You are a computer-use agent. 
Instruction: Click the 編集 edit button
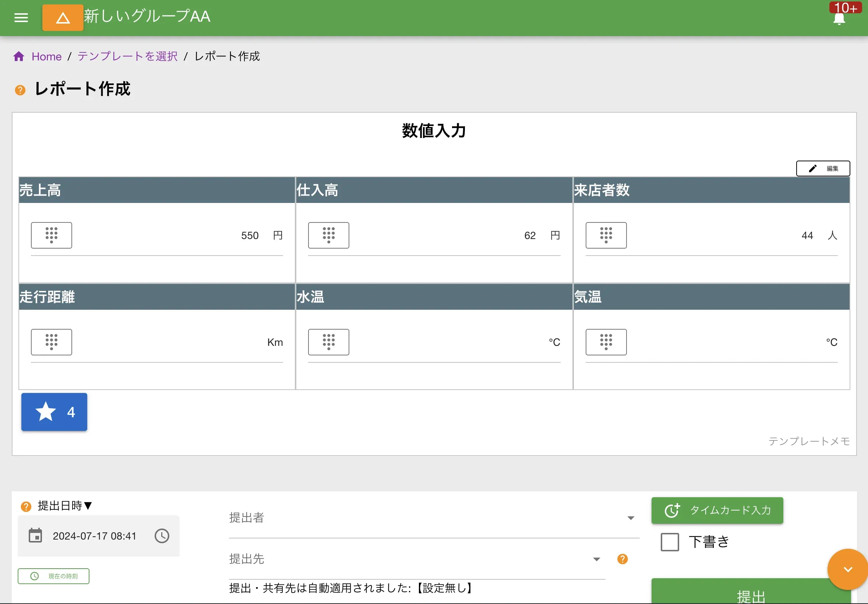click(823, 168)
